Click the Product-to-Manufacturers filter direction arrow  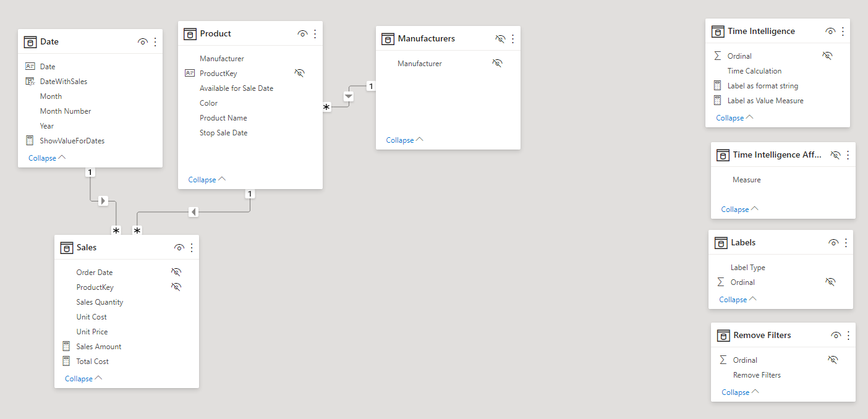(x=349, y=96)
